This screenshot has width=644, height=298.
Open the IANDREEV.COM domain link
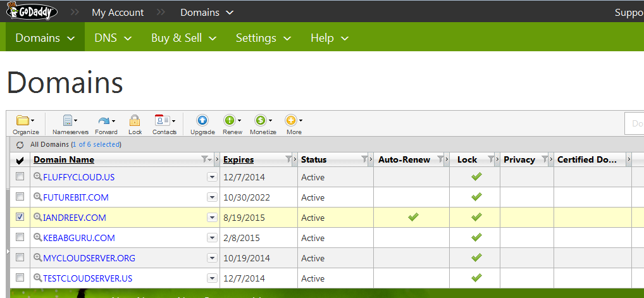pyautogui.click(x=75, y=218)
